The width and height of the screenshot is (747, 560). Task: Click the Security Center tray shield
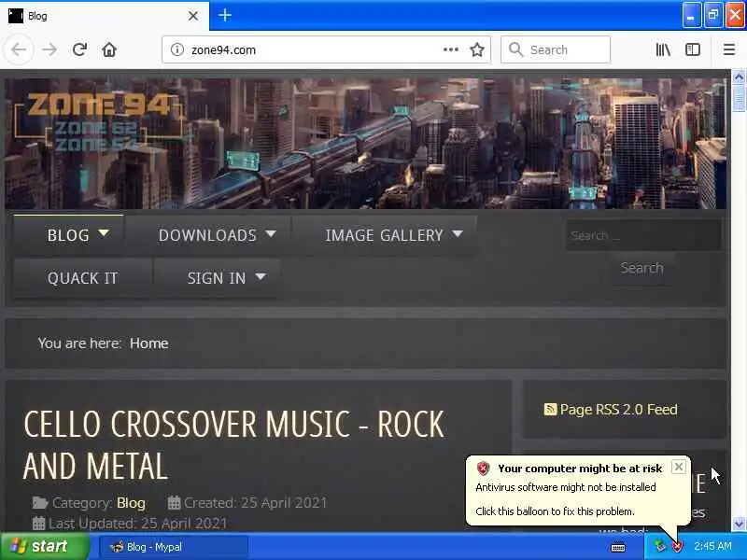[x=677, y=546]
